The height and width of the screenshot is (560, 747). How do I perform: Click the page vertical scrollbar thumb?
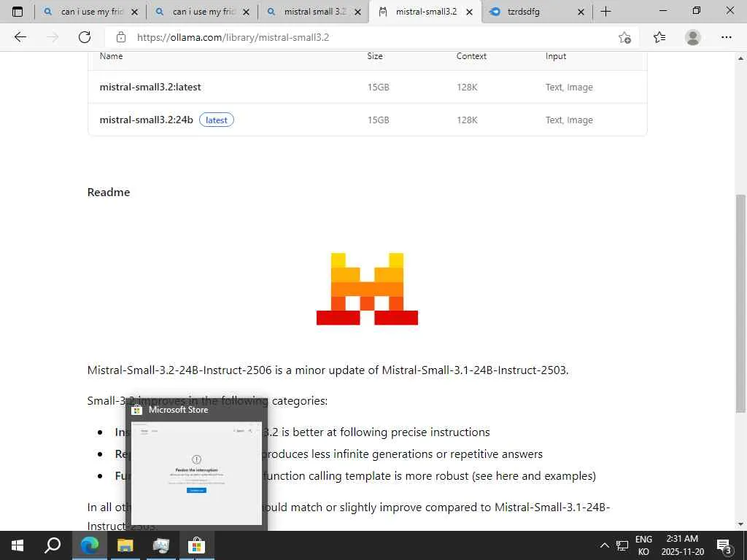pyautogui.click(x=740, y=304)
